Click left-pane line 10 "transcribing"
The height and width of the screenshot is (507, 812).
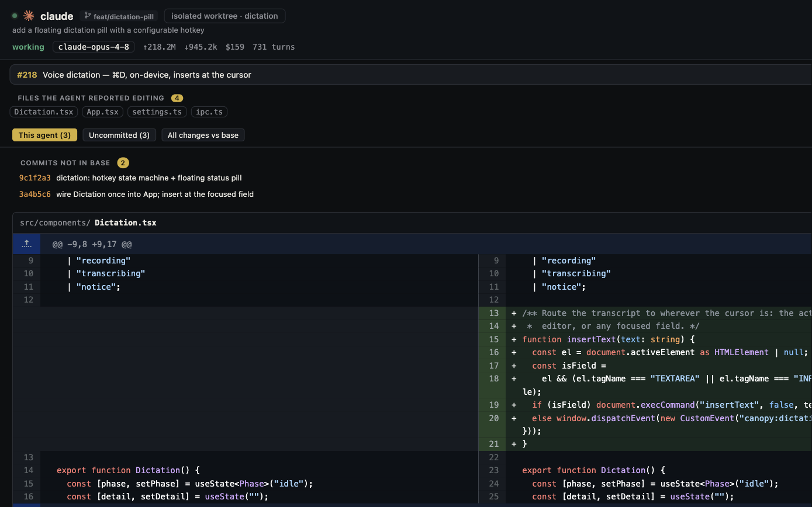(x=246, y=273)
